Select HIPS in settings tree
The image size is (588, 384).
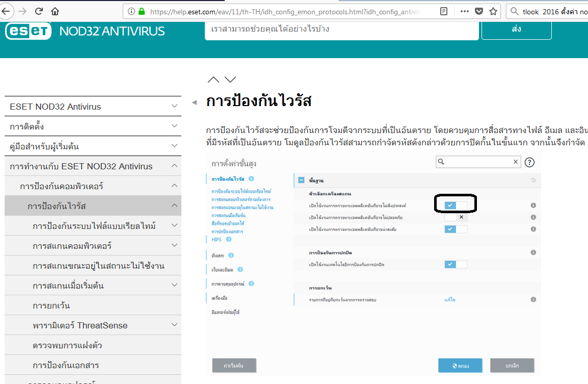click(x=217, y=240)
